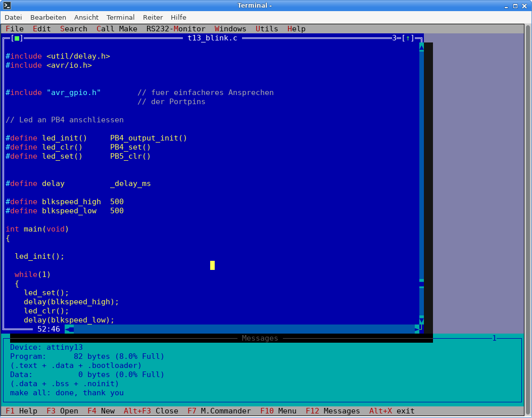Click the window number 3 in editor frame
This screenshot has width=532, height=418.
394,38
